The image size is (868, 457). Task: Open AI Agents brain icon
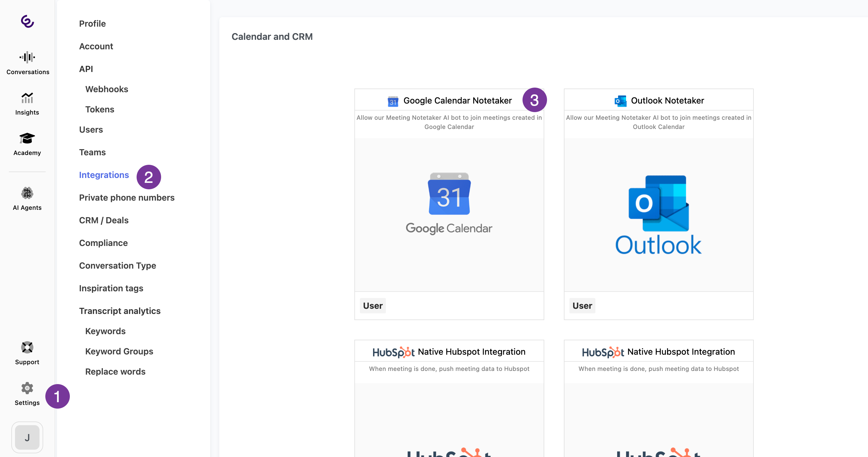pyautogui.click(x=27, y=193)
